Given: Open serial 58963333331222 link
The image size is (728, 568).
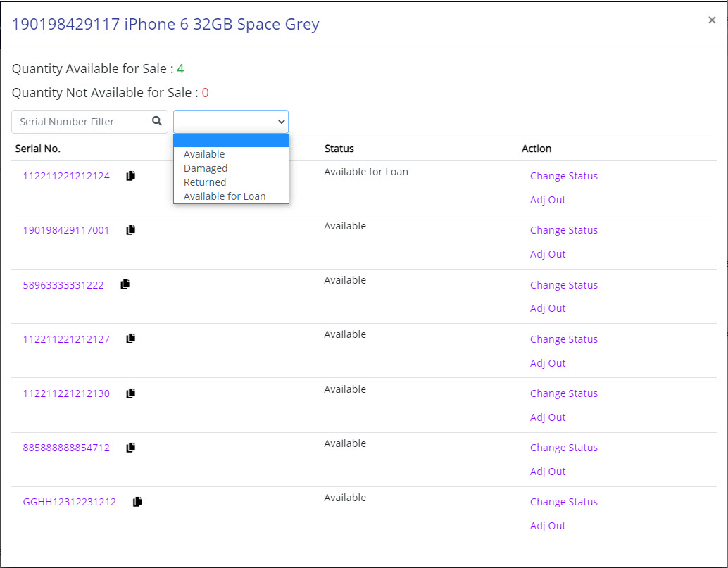Looking at the screenshot, I should point(63,285).
